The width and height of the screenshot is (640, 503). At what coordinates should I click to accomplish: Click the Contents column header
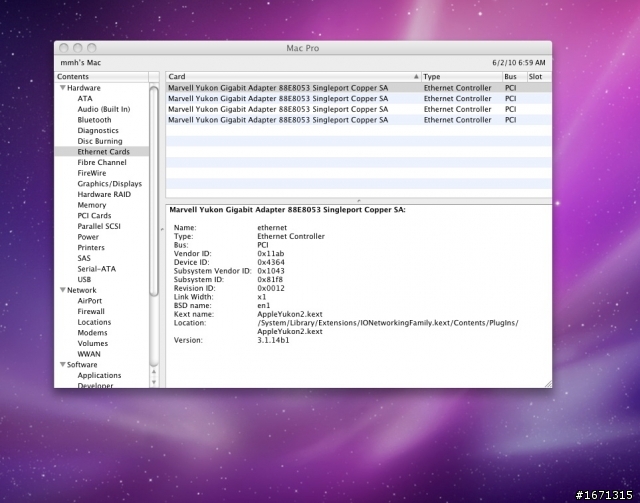click(102, 76)
